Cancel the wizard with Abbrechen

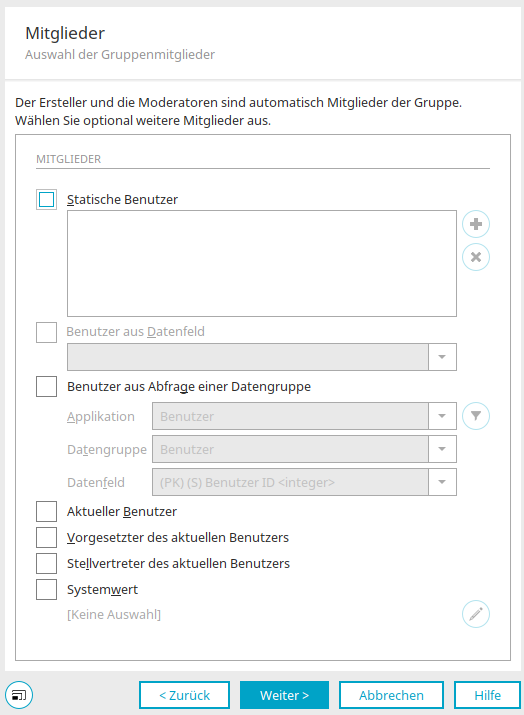[391, 695]
